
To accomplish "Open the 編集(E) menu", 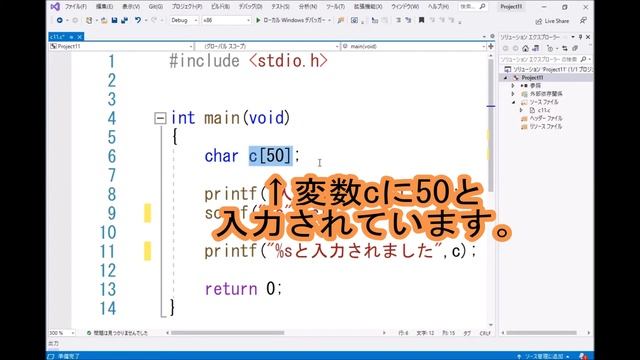I will click(x=104, y=7).
